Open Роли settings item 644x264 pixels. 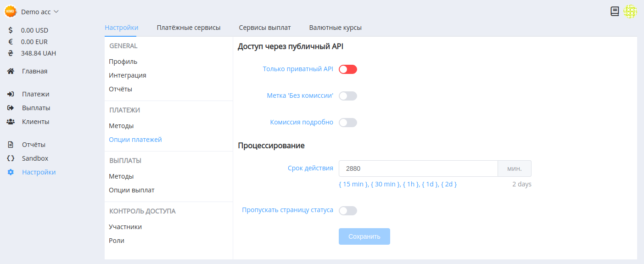tap(117, 241)
